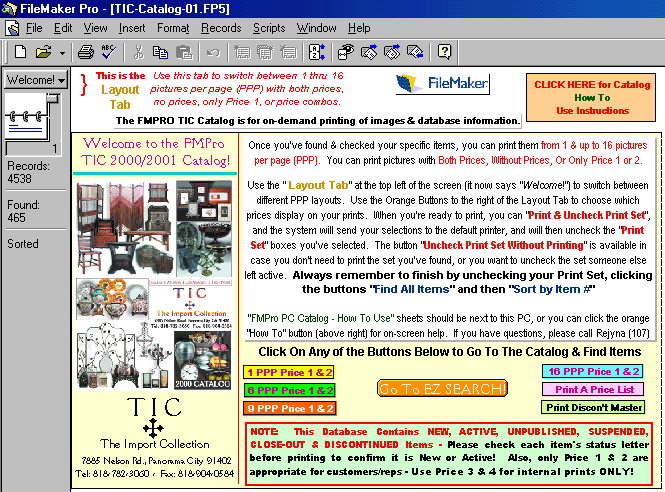This screenshot has height=492, width=665.
Task: Copy using the two-pages toolbar icon
Action: [x=160, y=52]
